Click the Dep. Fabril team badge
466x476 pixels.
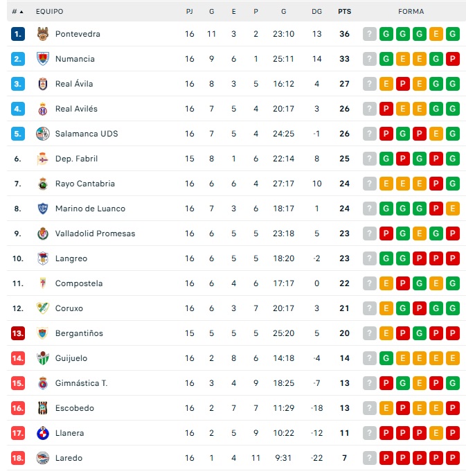coord(43,159)
